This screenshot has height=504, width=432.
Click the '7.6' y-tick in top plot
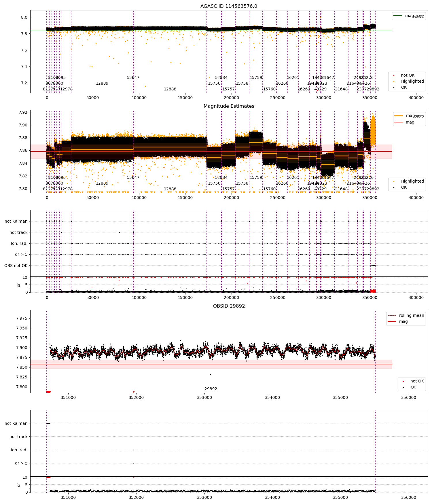pyautogui.click(x=24, y=50)
